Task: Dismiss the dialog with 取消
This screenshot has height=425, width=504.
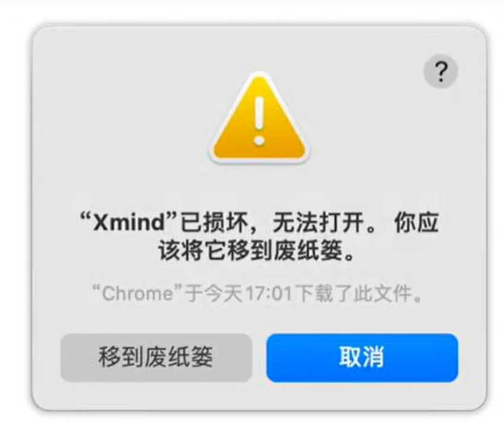Action: pos(362,357)
